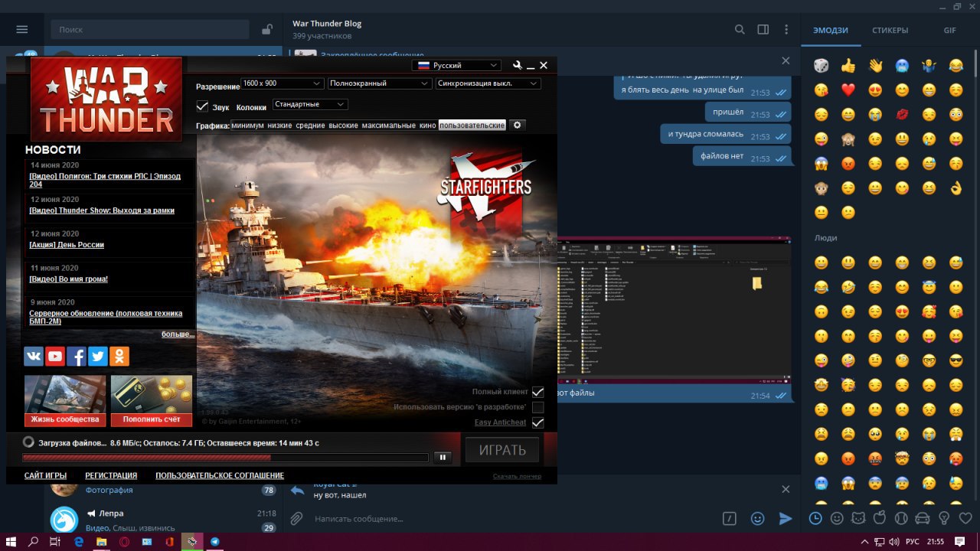
Task: Open Регистрация link
Action: pos(111,475)
